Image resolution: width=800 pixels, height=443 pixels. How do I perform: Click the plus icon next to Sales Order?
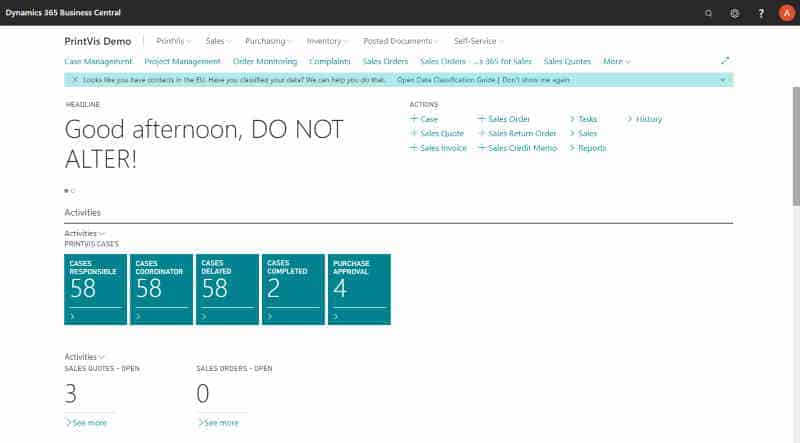[481, 118]
